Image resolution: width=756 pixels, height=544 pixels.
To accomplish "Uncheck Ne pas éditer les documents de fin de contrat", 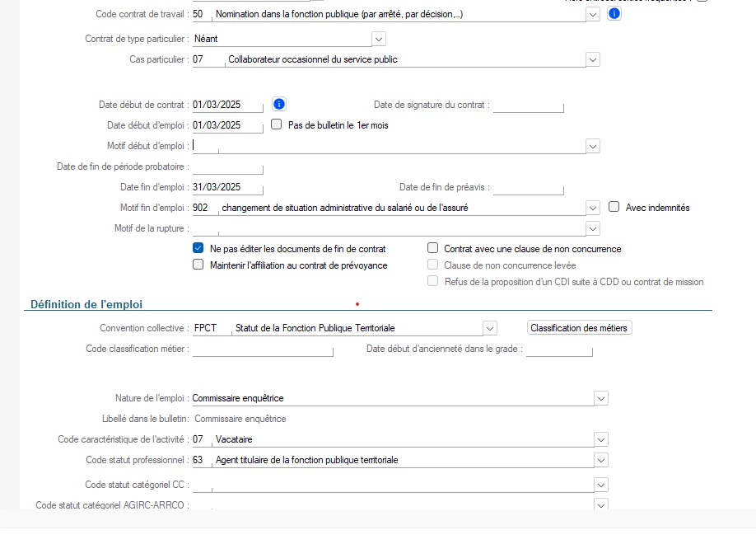I will [x=198, y=248].
